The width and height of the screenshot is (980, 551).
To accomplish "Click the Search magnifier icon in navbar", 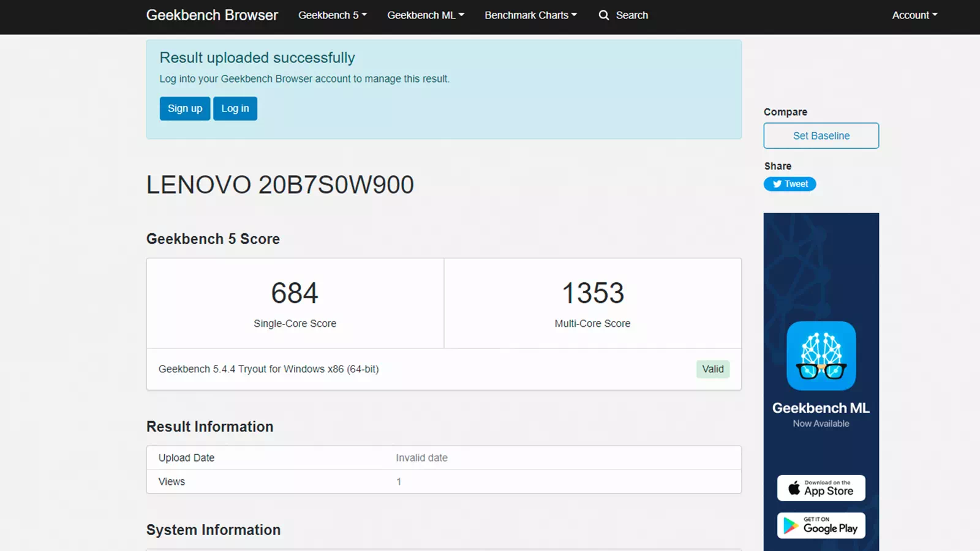I will pos(604,15).
